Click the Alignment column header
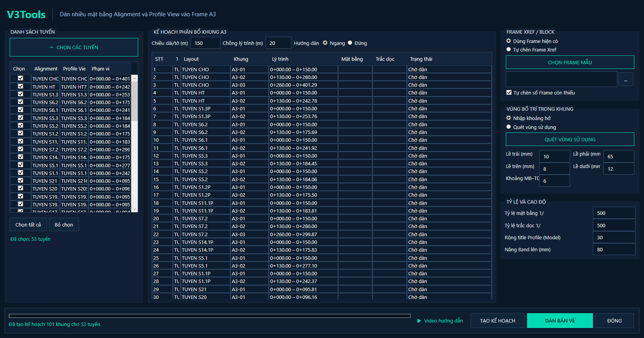This screenshot has width=644, height=338. coord(46,69)
